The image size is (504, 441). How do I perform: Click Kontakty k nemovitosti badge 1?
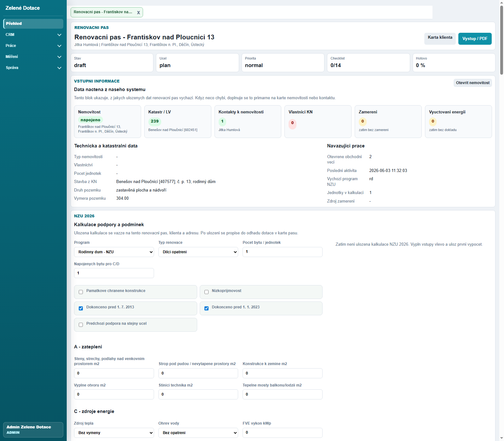pyautogui.click(x=222, y=121)
